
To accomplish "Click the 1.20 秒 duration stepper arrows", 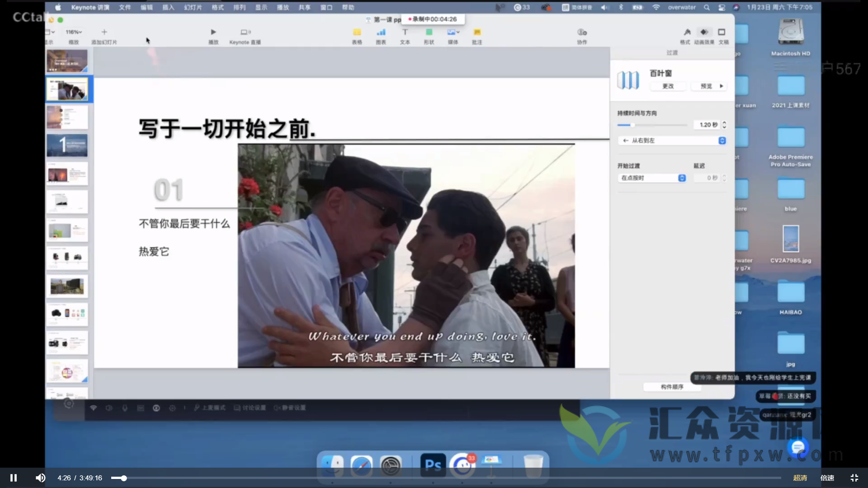I will point(724,125).
